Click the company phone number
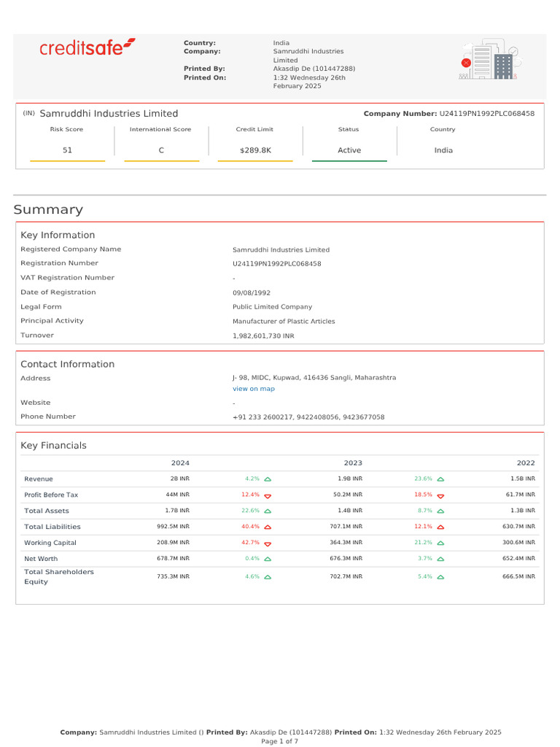The height and width of the screenshot is (747, 560). (x=308, y=417)
